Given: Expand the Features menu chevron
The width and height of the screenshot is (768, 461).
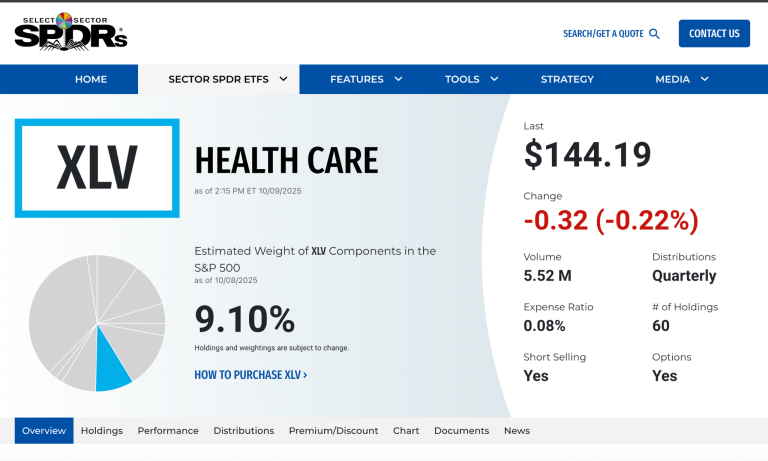Looking at the screenshot, I should coord(398,79).
